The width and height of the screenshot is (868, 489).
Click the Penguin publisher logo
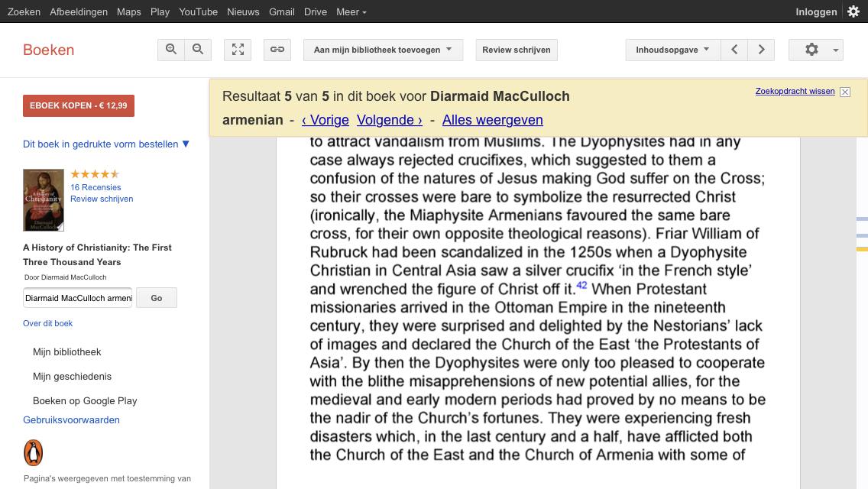coord(33,452)
